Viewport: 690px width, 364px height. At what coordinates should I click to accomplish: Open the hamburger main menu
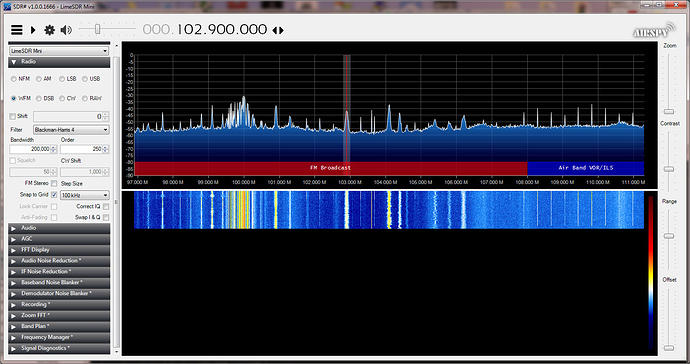17,30
